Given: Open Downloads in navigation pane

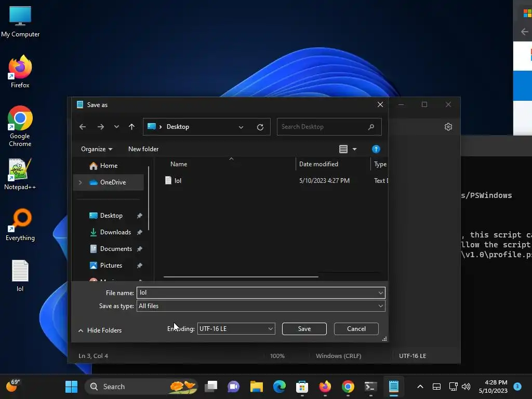Looking at the screenshot, I should click(x=115, y=232).
